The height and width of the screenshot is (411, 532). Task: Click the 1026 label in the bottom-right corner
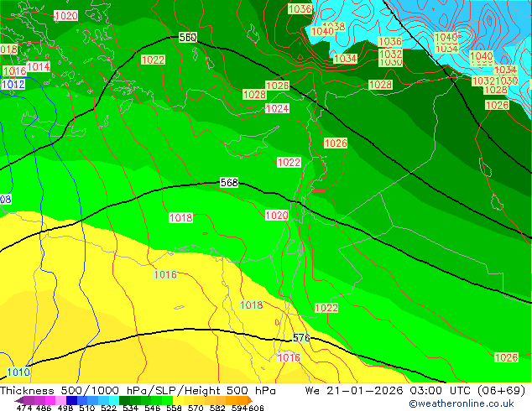click(506, 357)
